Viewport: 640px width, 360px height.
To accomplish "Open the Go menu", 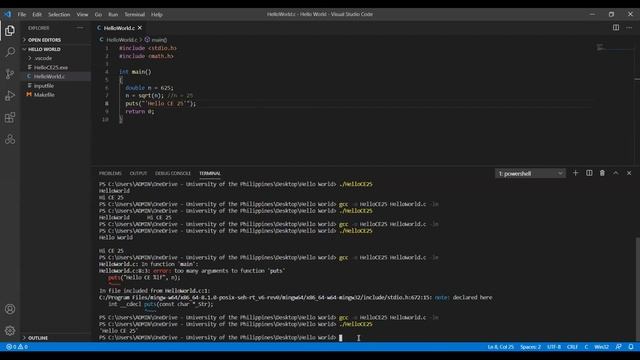I will tap(98, 14).
